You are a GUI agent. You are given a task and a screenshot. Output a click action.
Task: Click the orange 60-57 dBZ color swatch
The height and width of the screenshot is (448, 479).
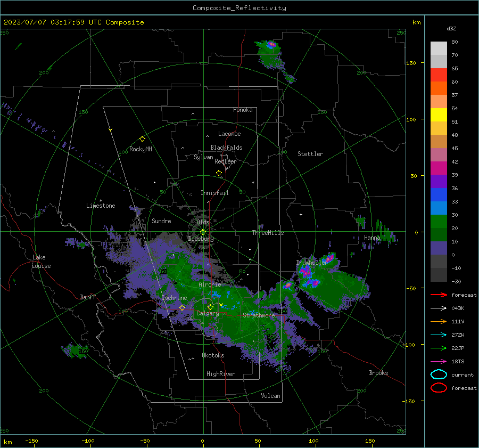pos(439,88)
